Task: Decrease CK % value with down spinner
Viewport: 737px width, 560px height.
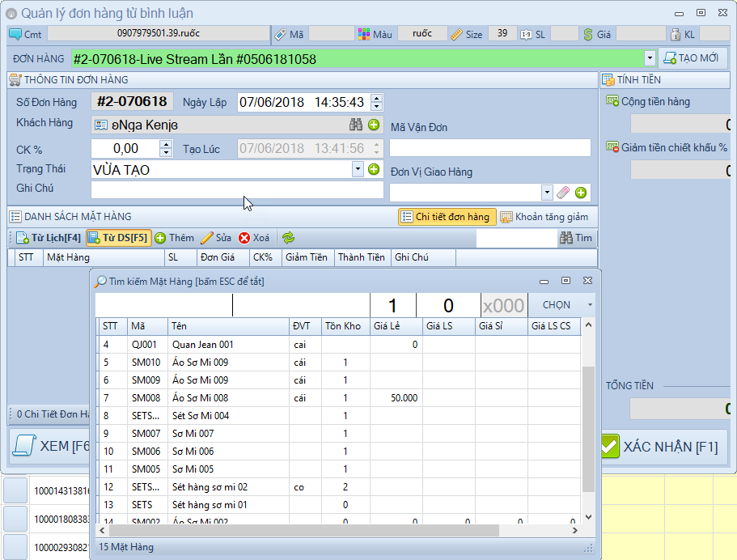Action: coord(166,152)
